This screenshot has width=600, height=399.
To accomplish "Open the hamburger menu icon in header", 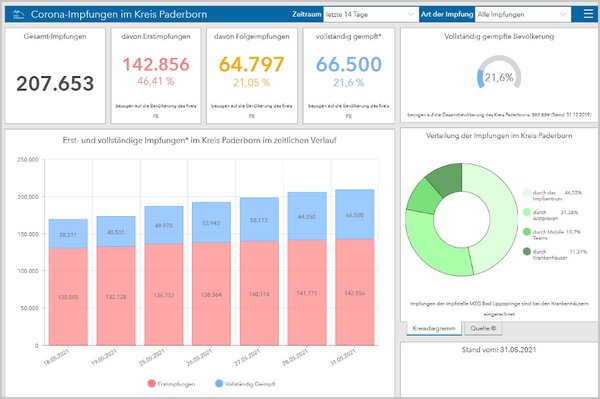I will 588,14.
